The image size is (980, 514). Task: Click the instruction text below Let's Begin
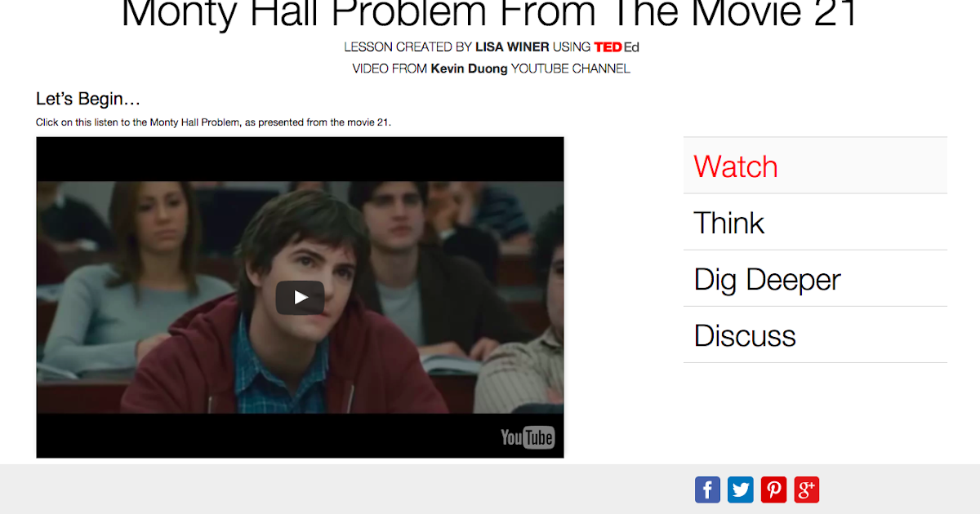(x=214, y=122)
